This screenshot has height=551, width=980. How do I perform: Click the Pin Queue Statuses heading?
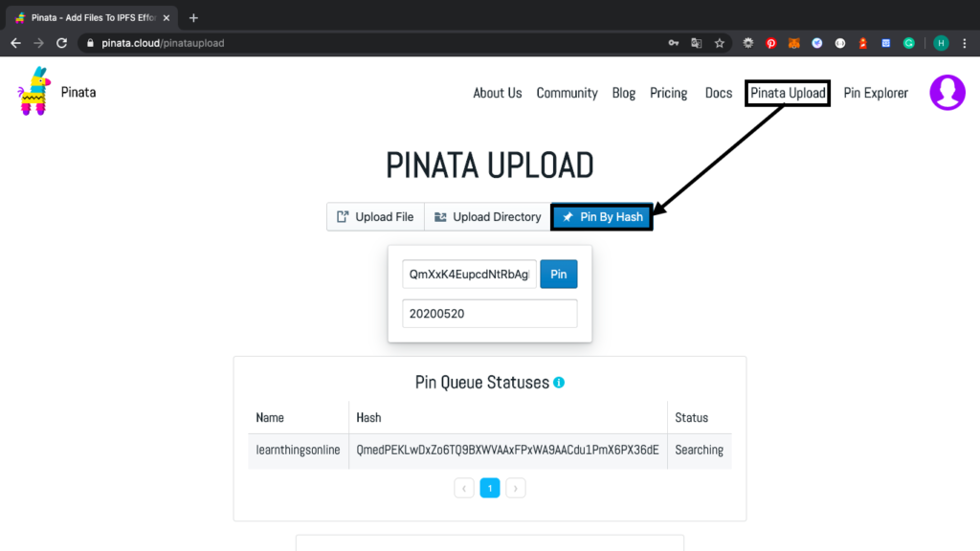pos(482,383)
